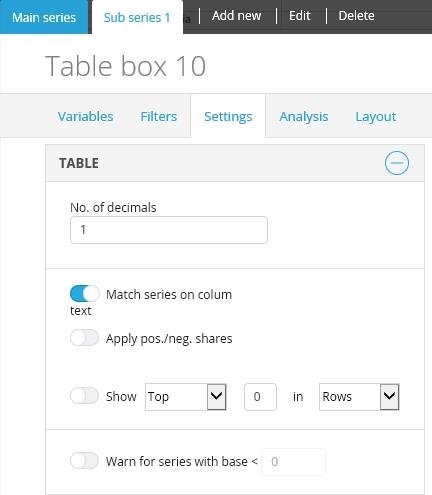This screenshot has width=432, height=495.
Task: Click the Rows dropdown arrow button
Action: click(x=389, y=397)
